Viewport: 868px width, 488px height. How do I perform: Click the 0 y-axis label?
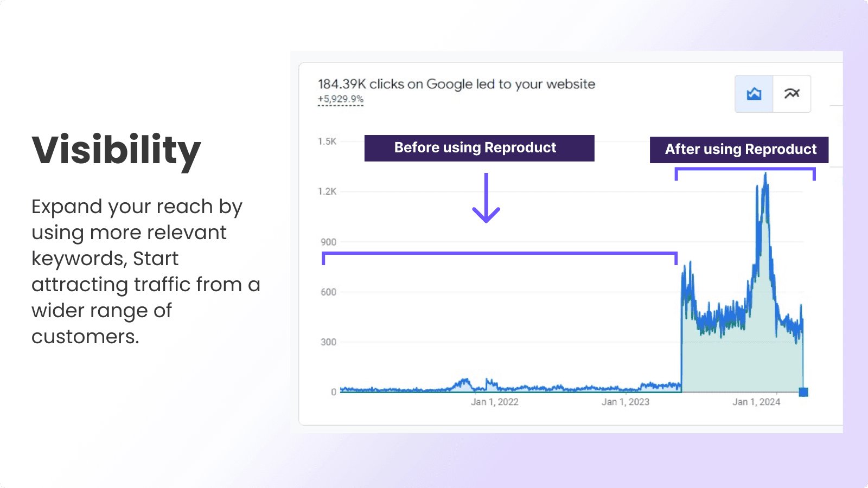(x=333, y=392)
